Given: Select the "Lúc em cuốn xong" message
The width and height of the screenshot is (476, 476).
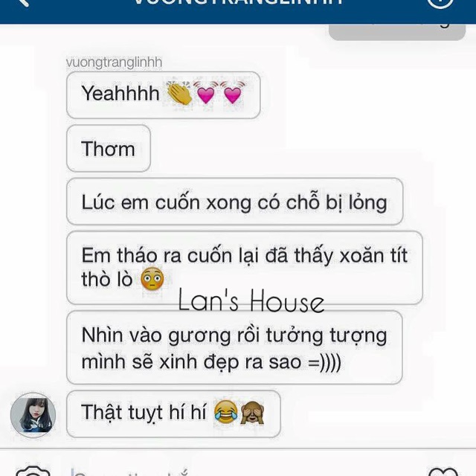Looking at the screenshot, I should click(235, 202).
